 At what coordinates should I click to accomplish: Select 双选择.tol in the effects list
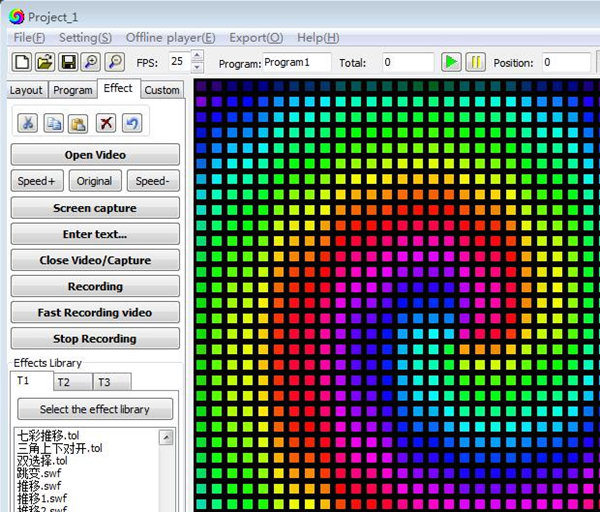(42, 461)
